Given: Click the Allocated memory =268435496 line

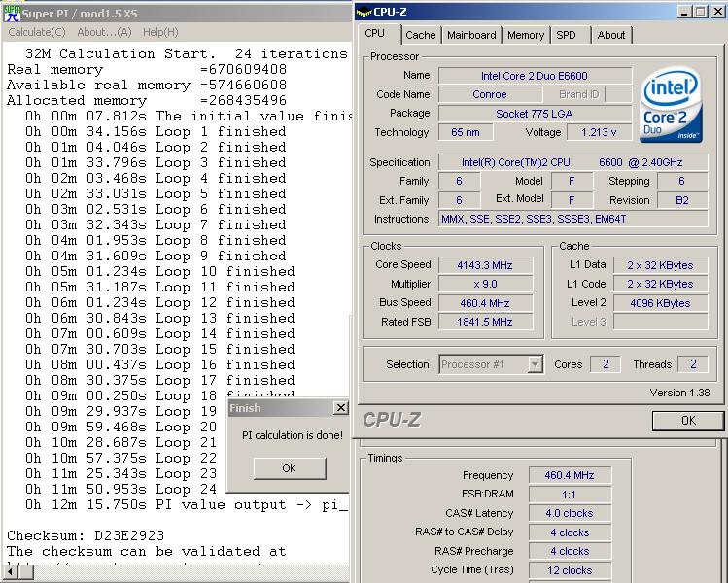Looking at the screenshot, I should 147,101.
